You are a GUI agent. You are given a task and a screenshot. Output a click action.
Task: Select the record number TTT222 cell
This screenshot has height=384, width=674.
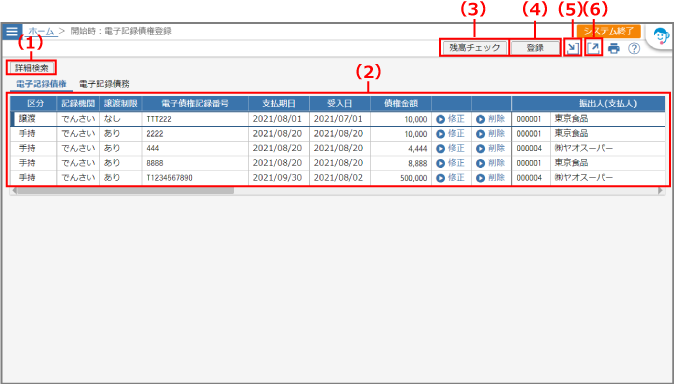pos(195,119)
